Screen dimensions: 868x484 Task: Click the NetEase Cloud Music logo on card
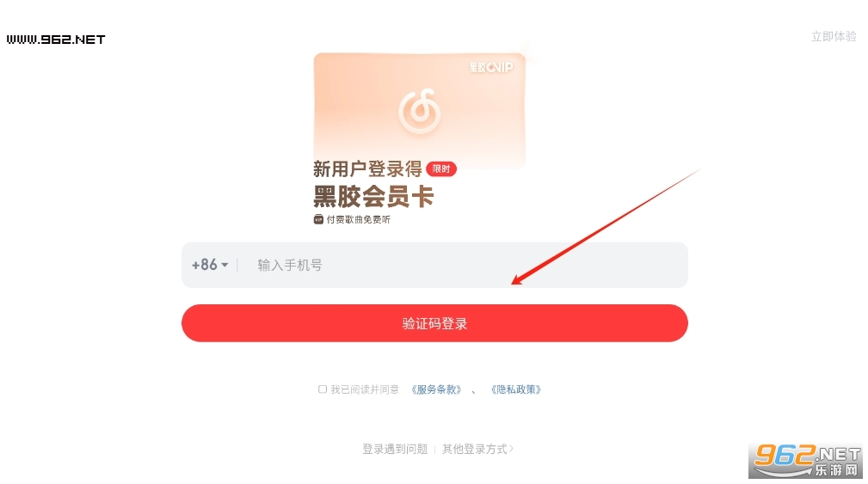click(420, 111)
